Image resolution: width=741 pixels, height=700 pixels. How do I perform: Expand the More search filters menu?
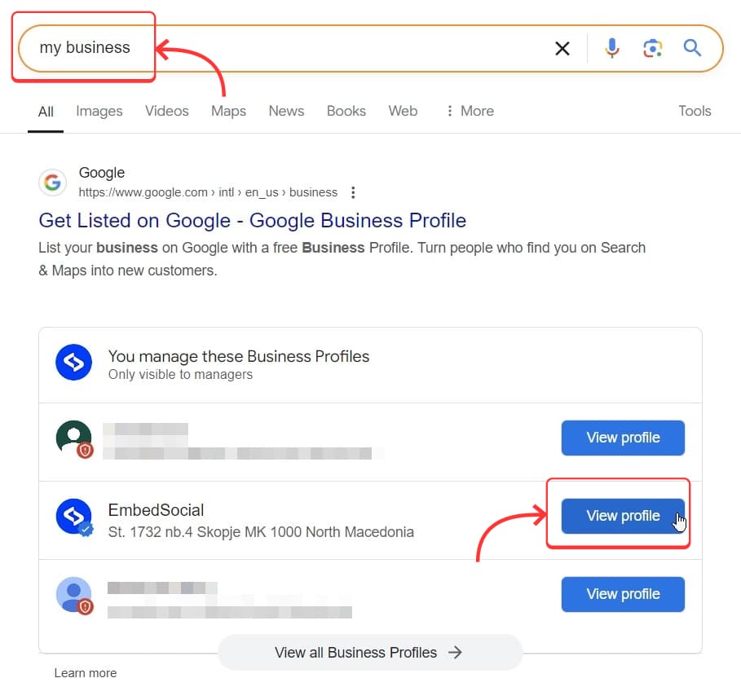coord(470,111)
